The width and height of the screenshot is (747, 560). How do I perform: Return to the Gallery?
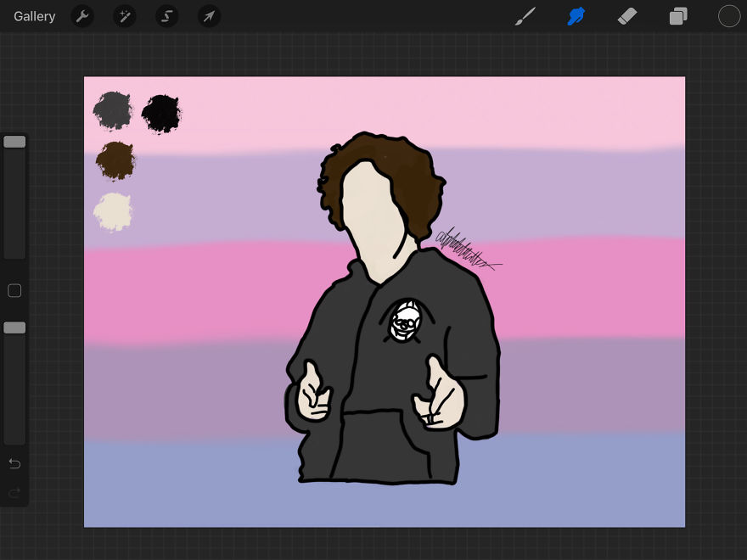[34, 15]
